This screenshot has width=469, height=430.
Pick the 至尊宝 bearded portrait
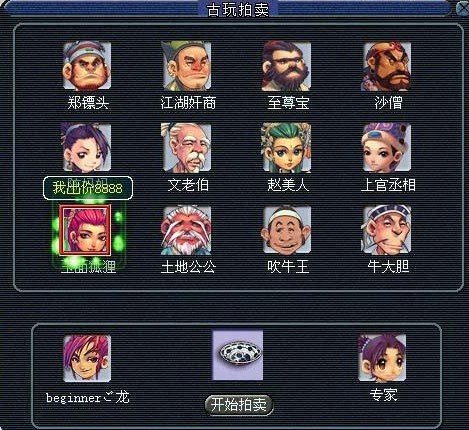(x=287, y=66)
